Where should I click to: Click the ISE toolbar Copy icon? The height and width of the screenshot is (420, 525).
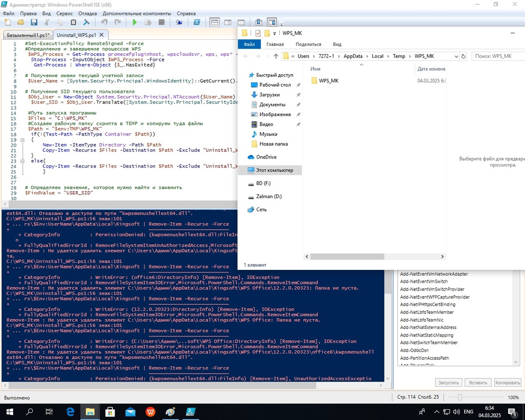click(60, 22)
